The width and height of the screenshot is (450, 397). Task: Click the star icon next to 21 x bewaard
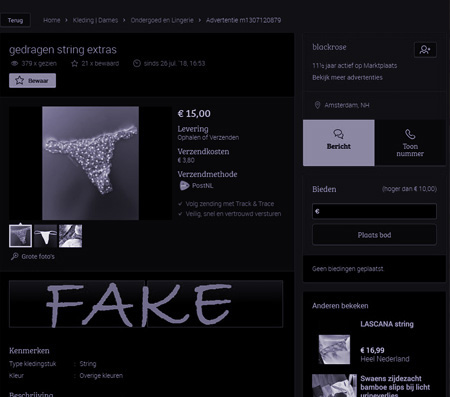[x=75, y=63]
